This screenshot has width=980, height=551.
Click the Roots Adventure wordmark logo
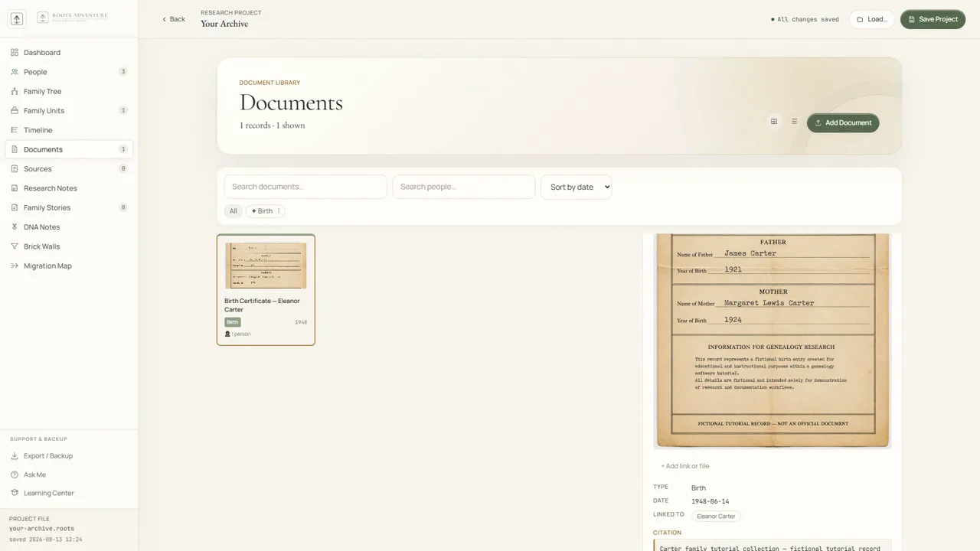73,18
